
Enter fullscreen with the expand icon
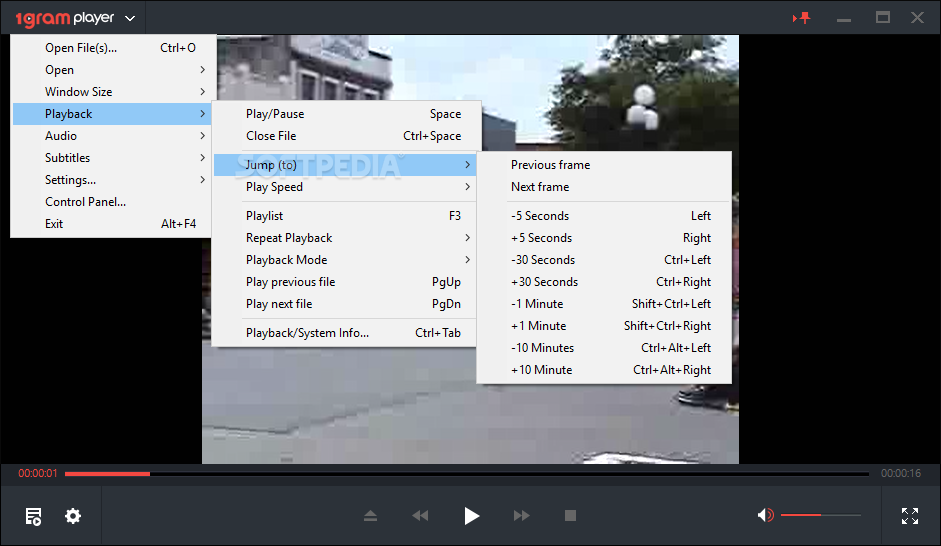pyautogui.click(x=910, y=515)
